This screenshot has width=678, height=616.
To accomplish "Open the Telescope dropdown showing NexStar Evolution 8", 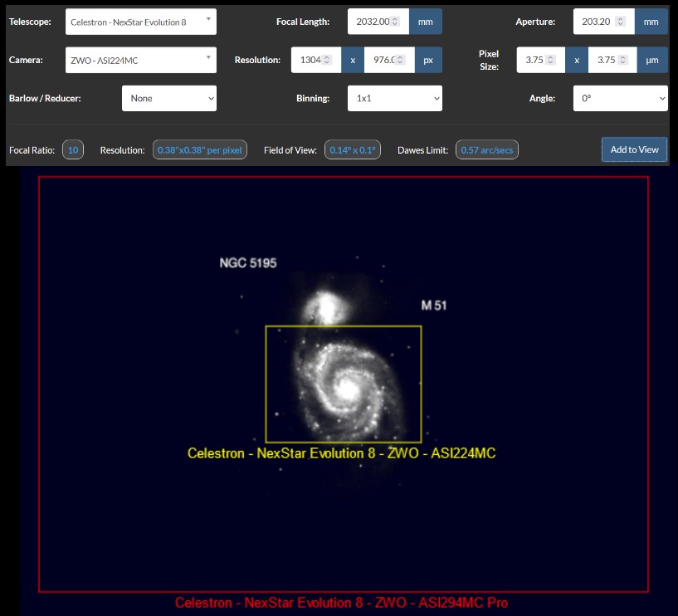I will pos(140,22).
